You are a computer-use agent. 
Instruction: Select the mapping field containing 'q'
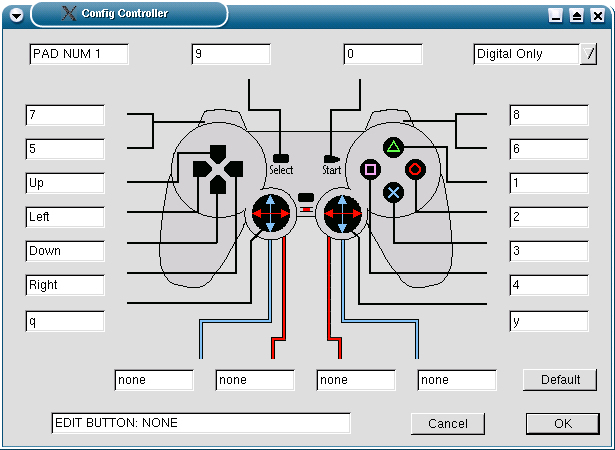(65, 321)
